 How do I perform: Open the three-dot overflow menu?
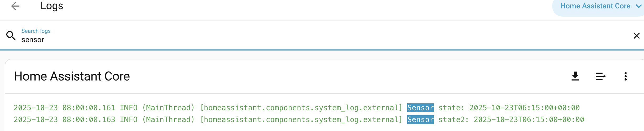[625, 76]
